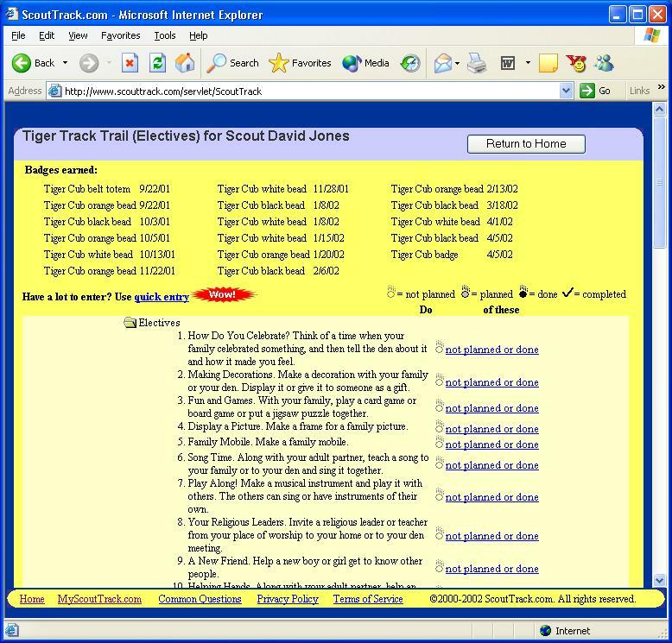Open the History clock icon

(x=410, y=63)
